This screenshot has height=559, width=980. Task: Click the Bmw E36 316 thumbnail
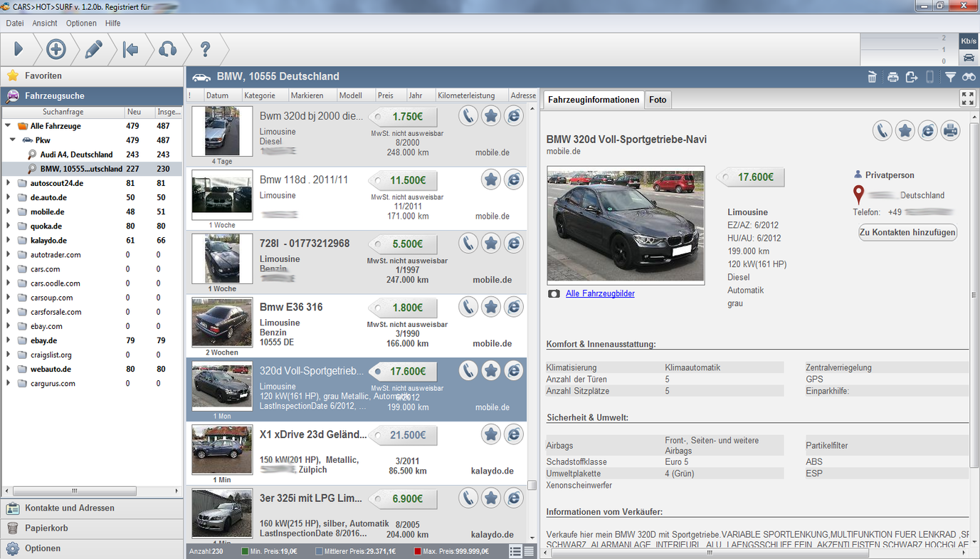(x=222, y=323)
